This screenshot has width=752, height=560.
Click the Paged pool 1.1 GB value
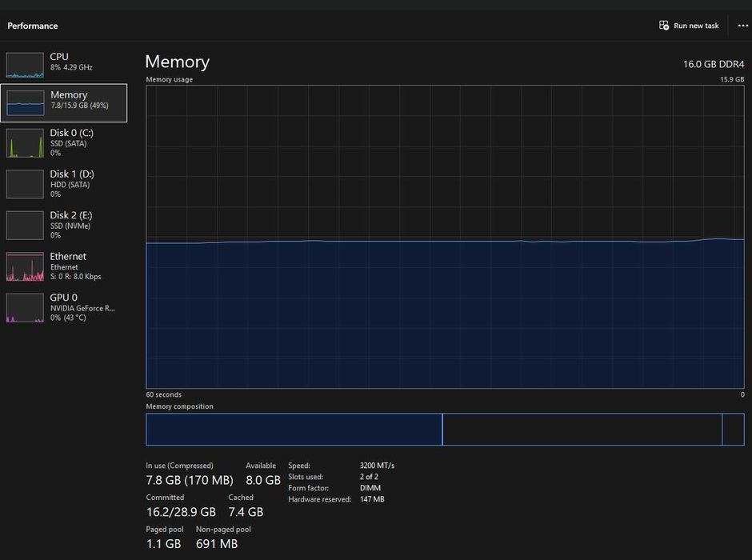coord(163,544)
